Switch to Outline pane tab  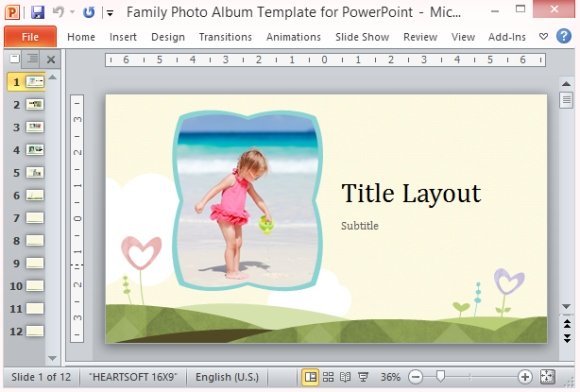32,58
